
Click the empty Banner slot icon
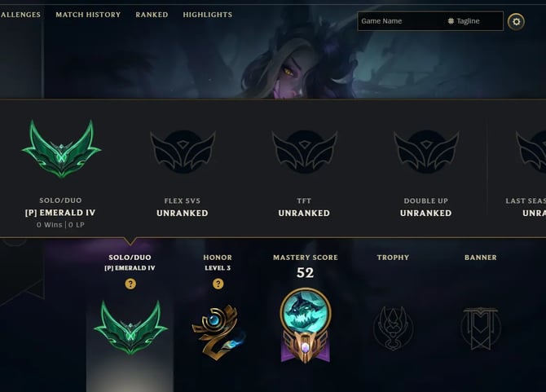(x=481, y=328)
